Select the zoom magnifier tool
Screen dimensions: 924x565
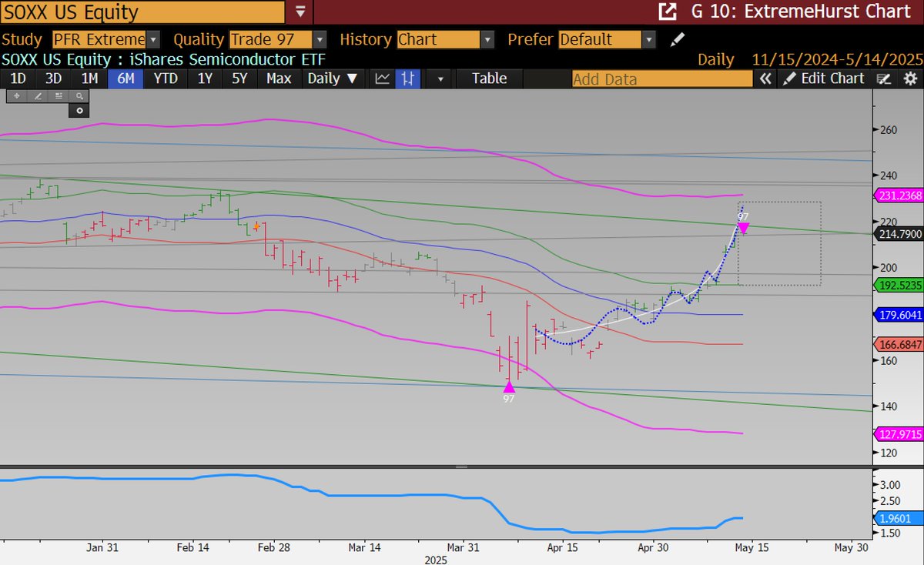click(78, 96)
